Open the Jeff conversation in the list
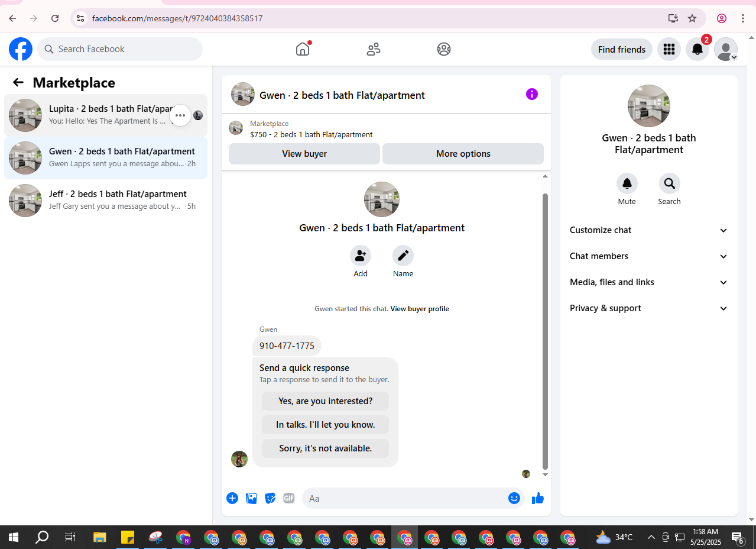Image resolution: width=756 pixels, height=549 pixels. click(106, 201)
